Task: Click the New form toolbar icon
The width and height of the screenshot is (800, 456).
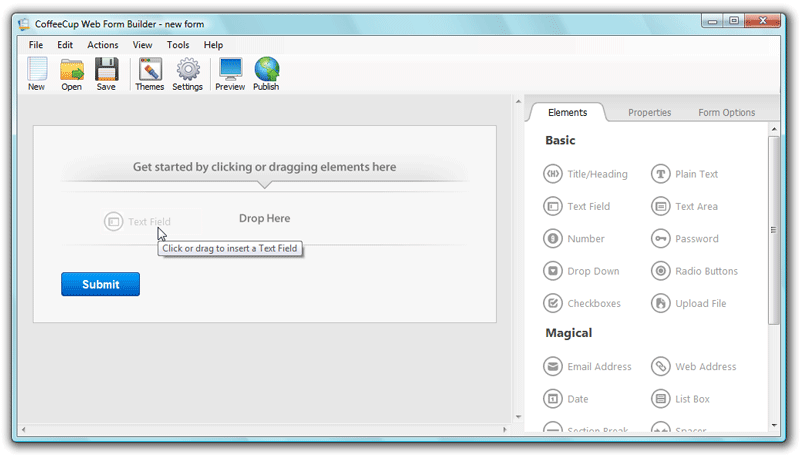Action: point(36,74)
